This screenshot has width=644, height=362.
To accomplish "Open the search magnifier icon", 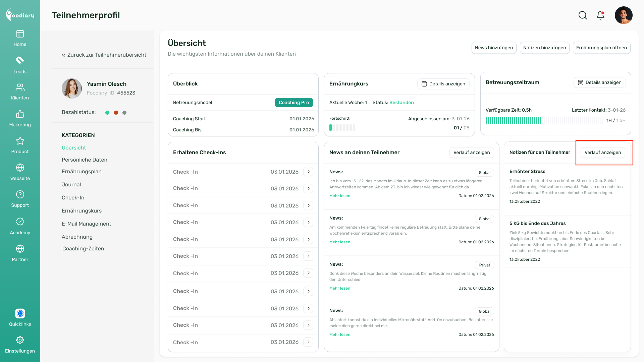I will pyautogui.click(x=583, y=15).
